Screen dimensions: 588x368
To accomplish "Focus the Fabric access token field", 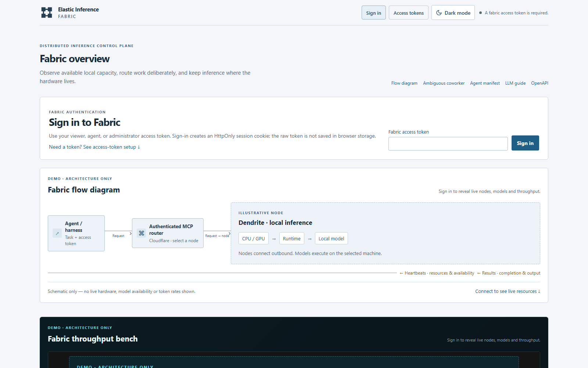I will click(448, 144).
